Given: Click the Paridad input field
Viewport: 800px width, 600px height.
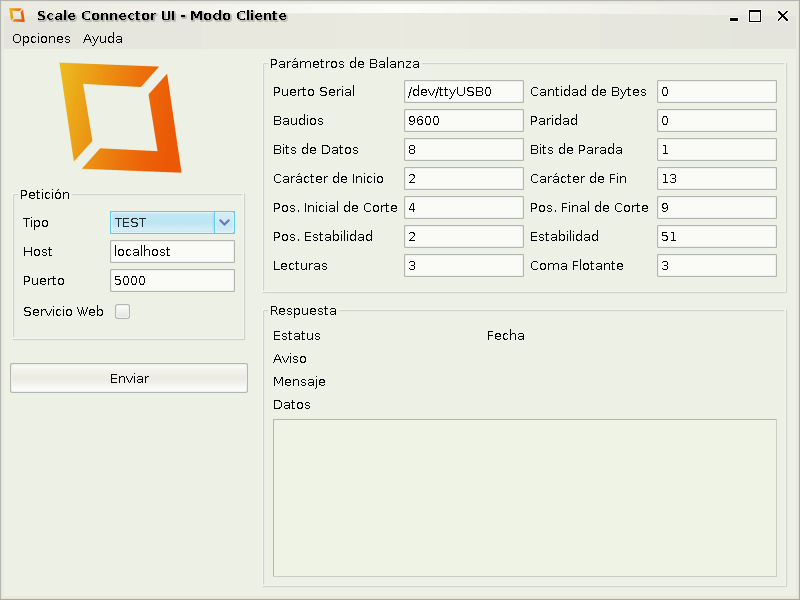Looking at the screenshot, I should pos(716,120).
